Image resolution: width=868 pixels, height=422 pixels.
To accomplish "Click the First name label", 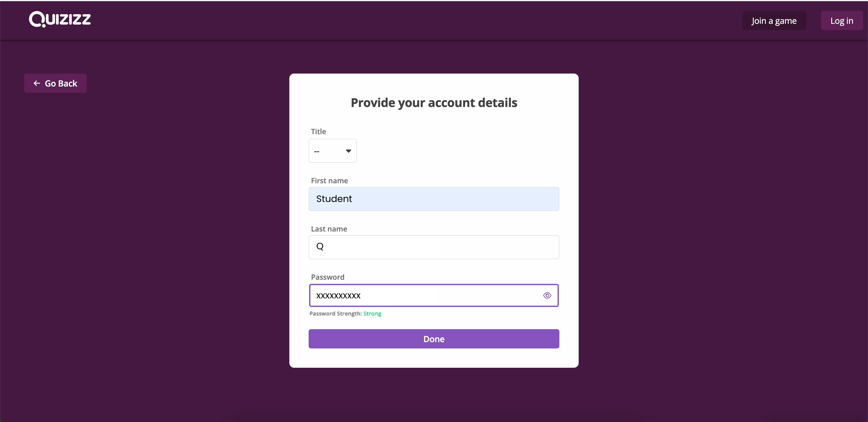I will (x=329, y=181).
